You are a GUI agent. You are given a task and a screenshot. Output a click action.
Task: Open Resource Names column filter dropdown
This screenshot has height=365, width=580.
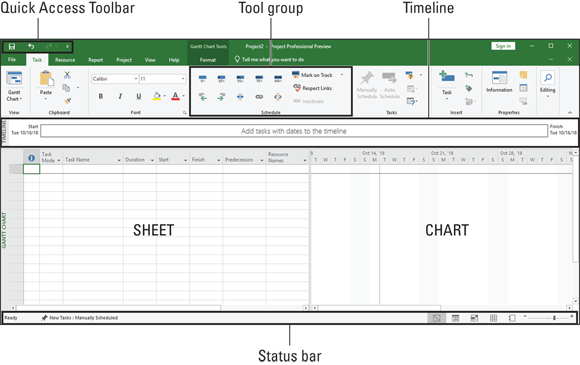tap(305, 160)
